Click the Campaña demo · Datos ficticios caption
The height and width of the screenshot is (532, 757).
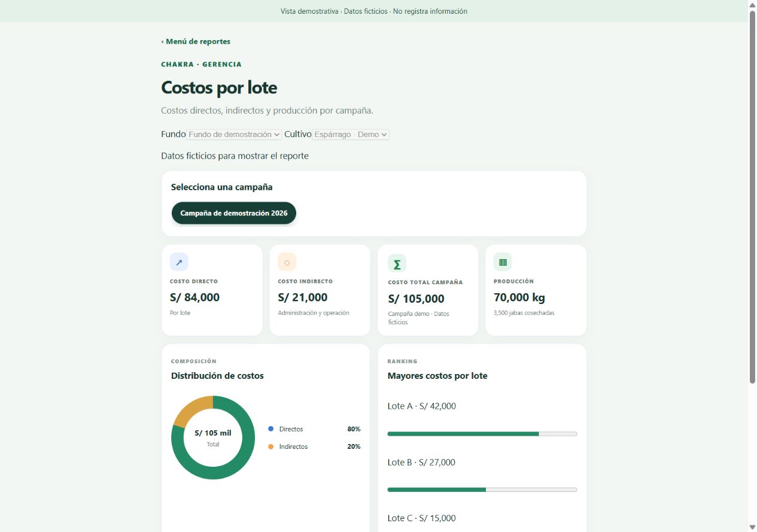[418, 318]
